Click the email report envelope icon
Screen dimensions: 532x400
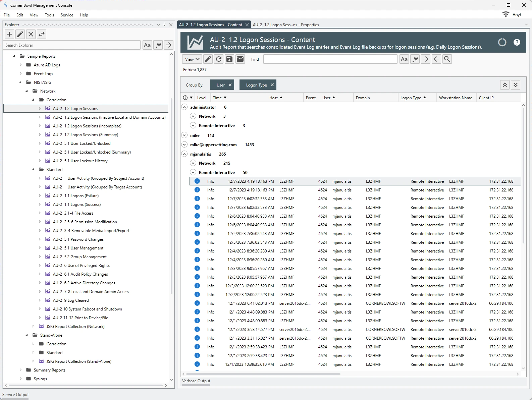pos(240,59)
